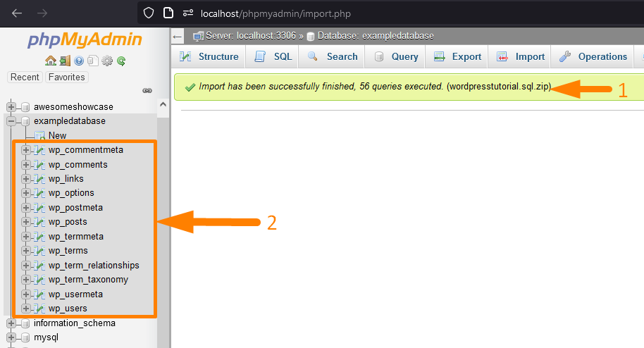Image resolution: width=644 pixels, height=348 pixels.
Task: Expand the wp_commentmeta table node
Action: tap(25, 150)
